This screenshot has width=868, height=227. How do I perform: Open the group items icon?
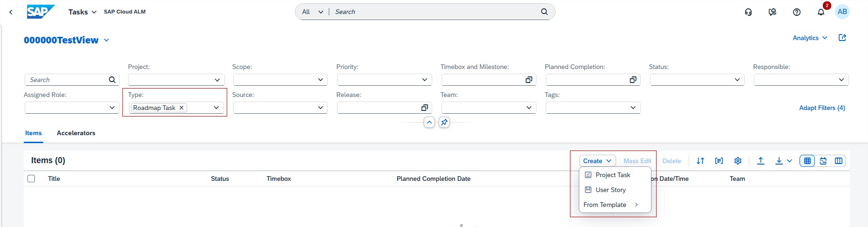pyautogui.click(x=719, y=161)
